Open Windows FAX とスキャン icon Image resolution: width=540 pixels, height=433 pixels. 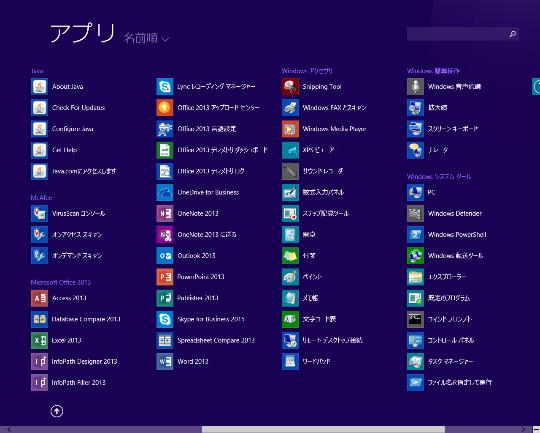point(290,107)
